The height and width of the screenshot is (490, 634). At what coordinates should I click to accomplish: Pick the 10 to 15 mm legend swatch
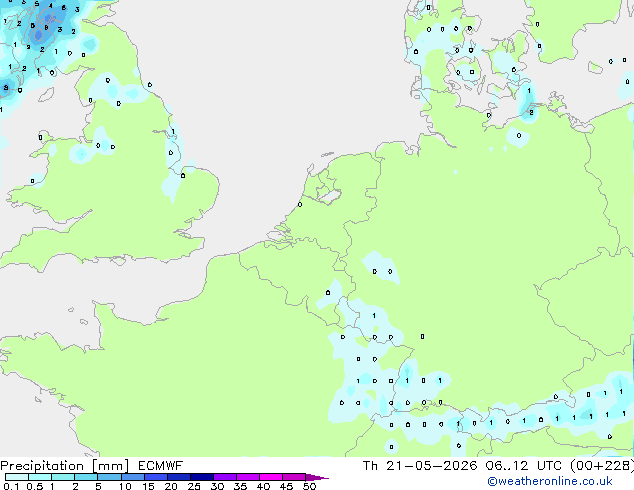[x=132, y=477]
